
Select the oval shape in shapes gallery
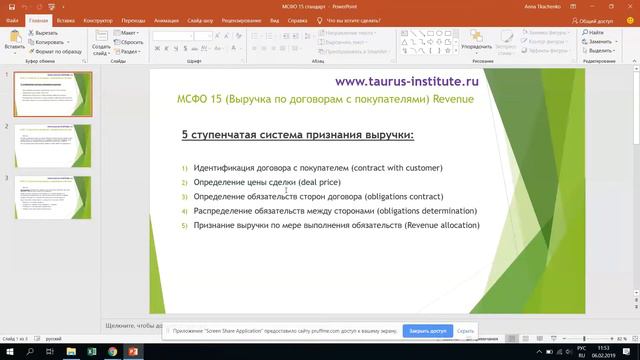click(x=439, y=33)
